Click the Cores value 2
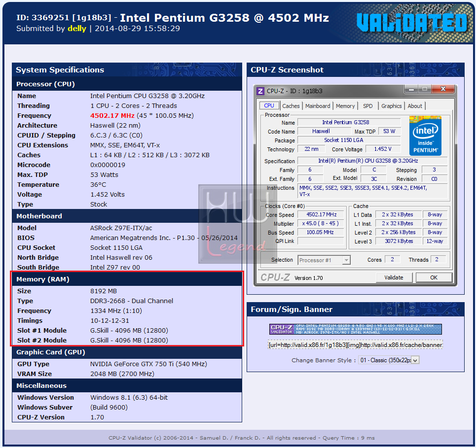This screenshot has height=448, width=476. click(392, 259)
